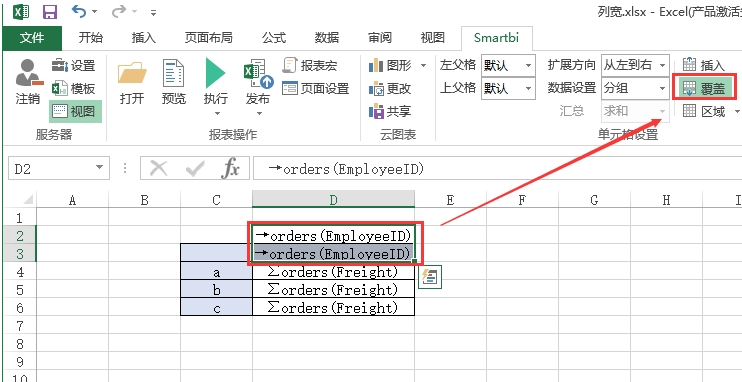Click the 注销 logout icon
The height and width of the screenshot is (382, 742).
point(28,73)
